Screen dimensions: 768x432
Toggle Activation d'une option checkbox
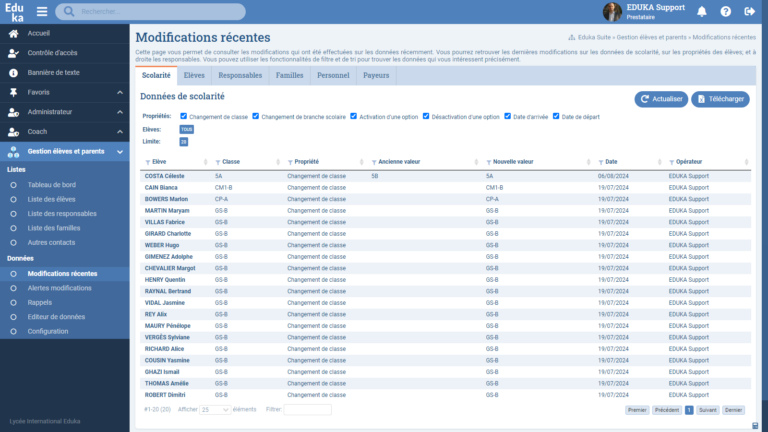point(354,116)
